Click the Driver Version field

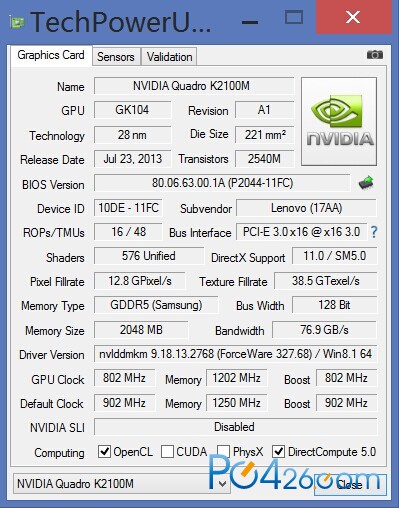(235, 354)
